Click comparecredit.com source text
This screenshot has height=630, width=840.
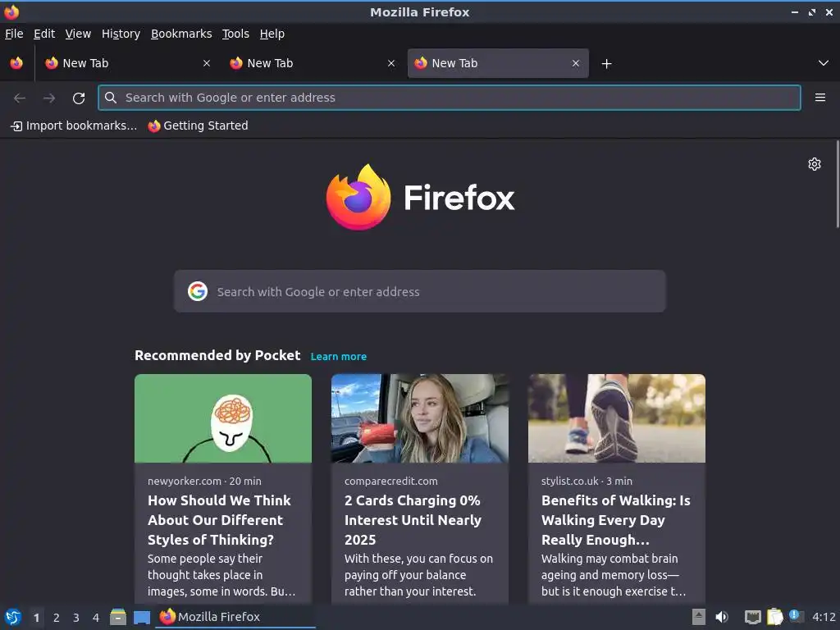391,481
